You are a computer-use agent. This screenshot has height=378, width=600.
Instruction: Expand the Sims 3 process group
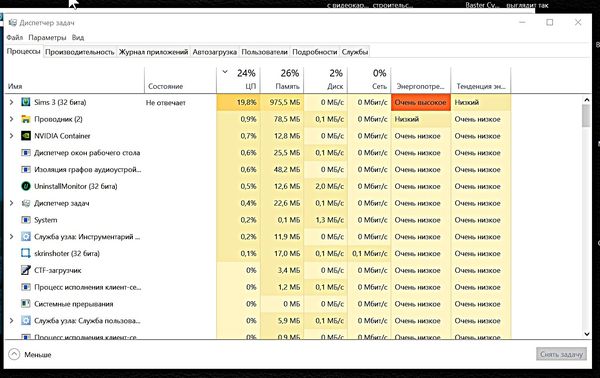11,102
